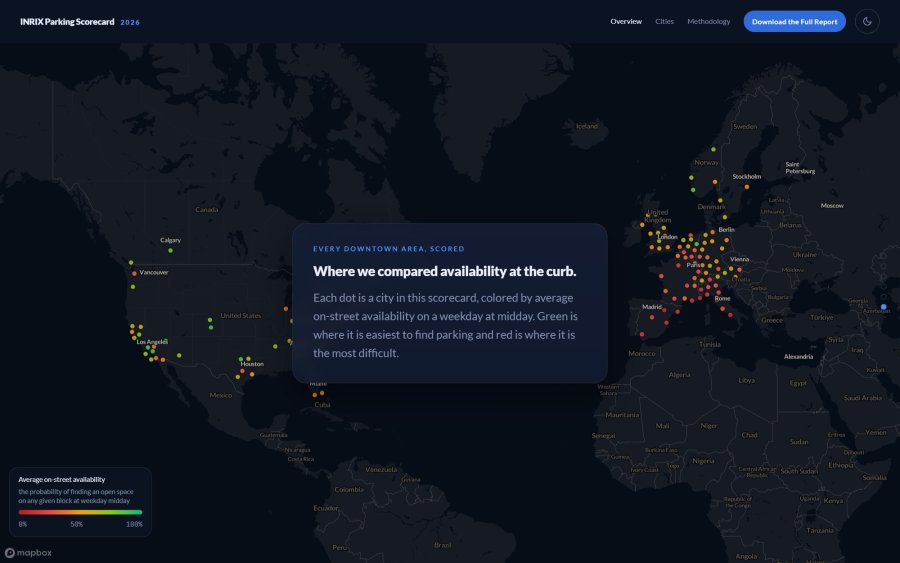Select the green dot above Norway label
Image resolution: width=900 pixels, height=563 pixels.
pyautogui.click(x=713, y=149)
